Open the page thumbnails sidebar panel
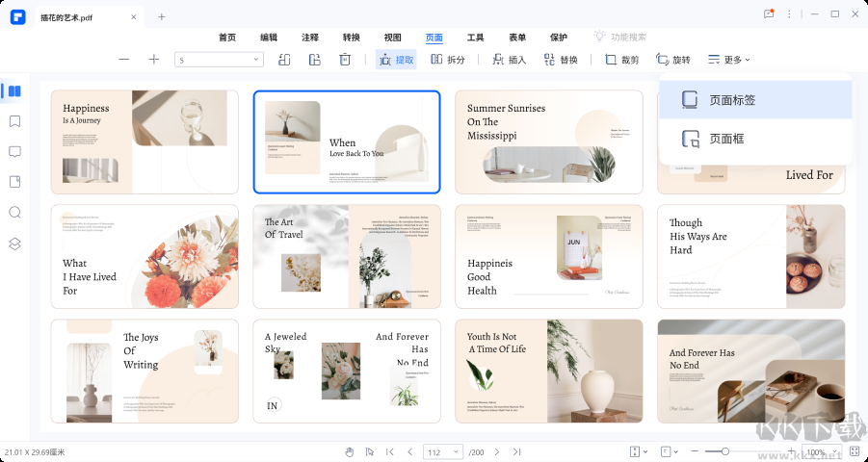The image size is (868, 462). pos(14,91)
